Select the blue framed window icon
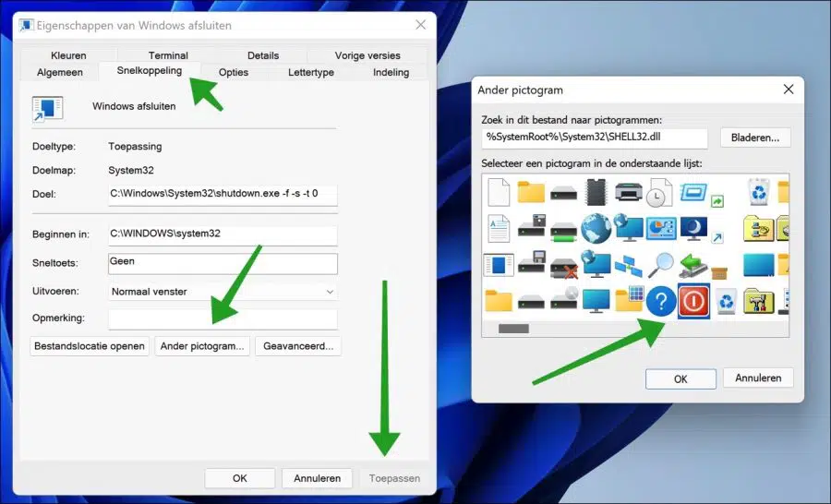This screenshot has height=504, width=831. click(x=693, y=192)
